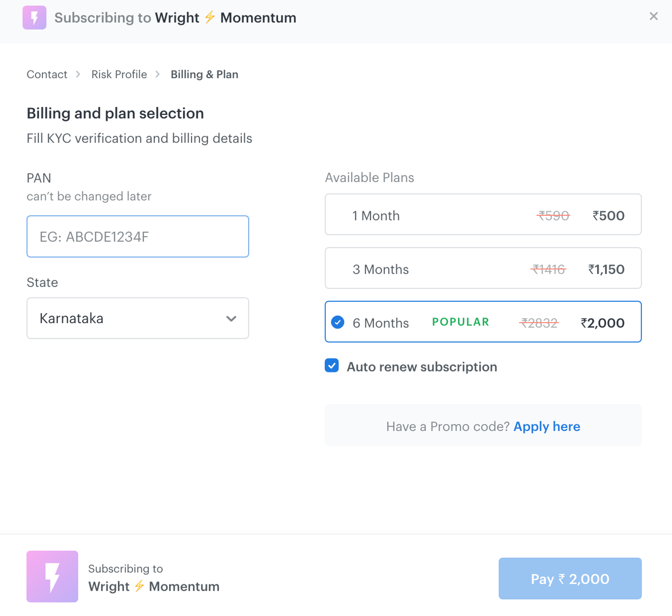Close the subscription dialog with the X
The image size is (672, 616).
pyautogui.click(x=653, y=16)
